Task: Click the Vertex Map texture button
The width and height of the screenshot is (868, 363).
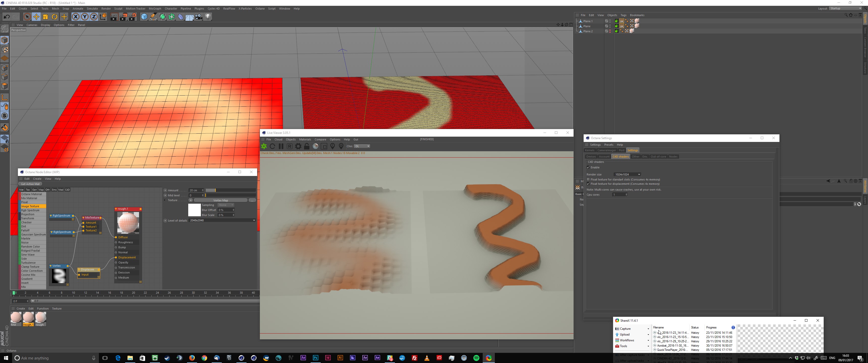Action: point(221,201)
